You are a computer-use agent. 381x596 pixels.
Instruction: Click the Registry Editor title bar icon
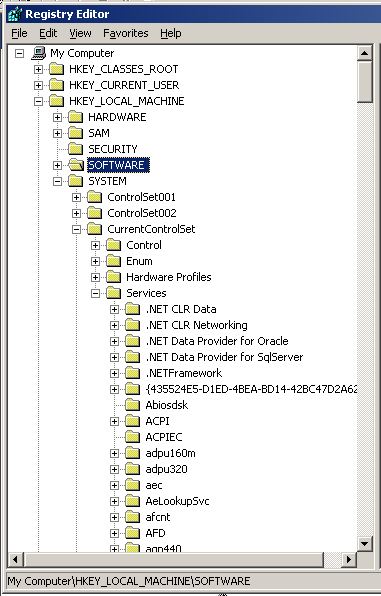click(x=14, y=14)
